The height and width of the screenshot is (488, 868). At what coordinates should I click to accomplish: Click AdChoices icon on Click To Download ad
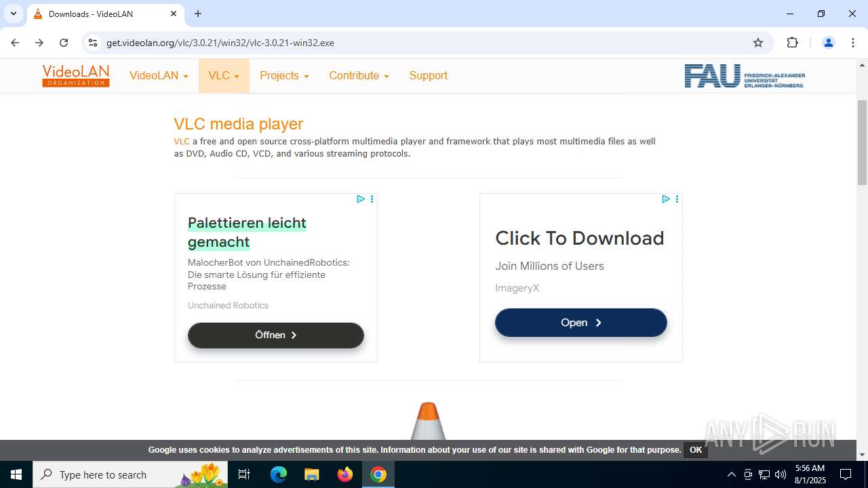[x=666, y=199]
